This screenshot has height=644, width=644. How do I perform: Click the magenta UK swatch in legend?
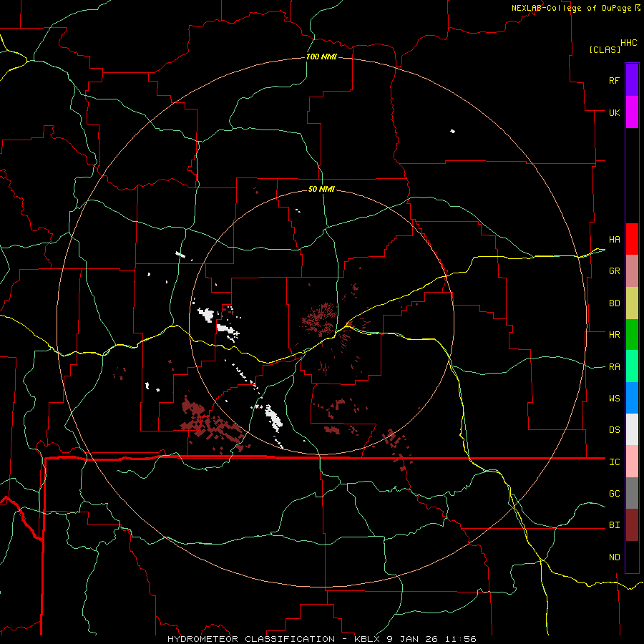(x=632, y=112)
